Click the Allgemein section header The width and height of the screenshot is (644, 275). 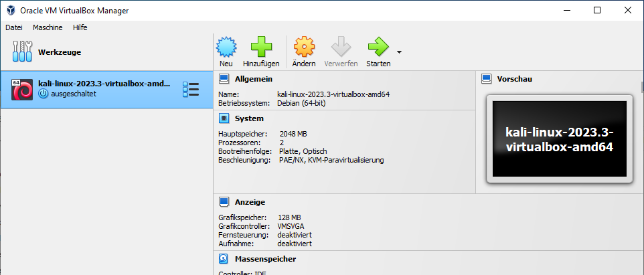(253, 79)
